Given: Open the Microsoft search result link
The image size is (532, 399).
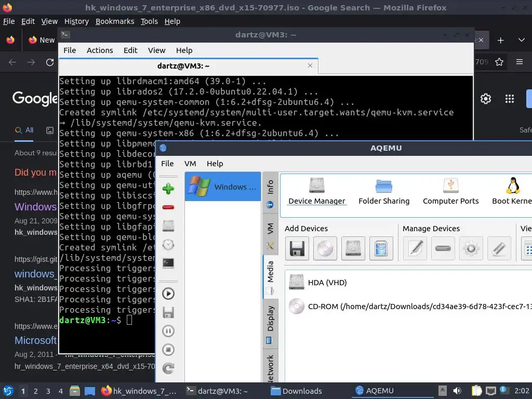Looking at the screenshot, I should coord(36,340).
